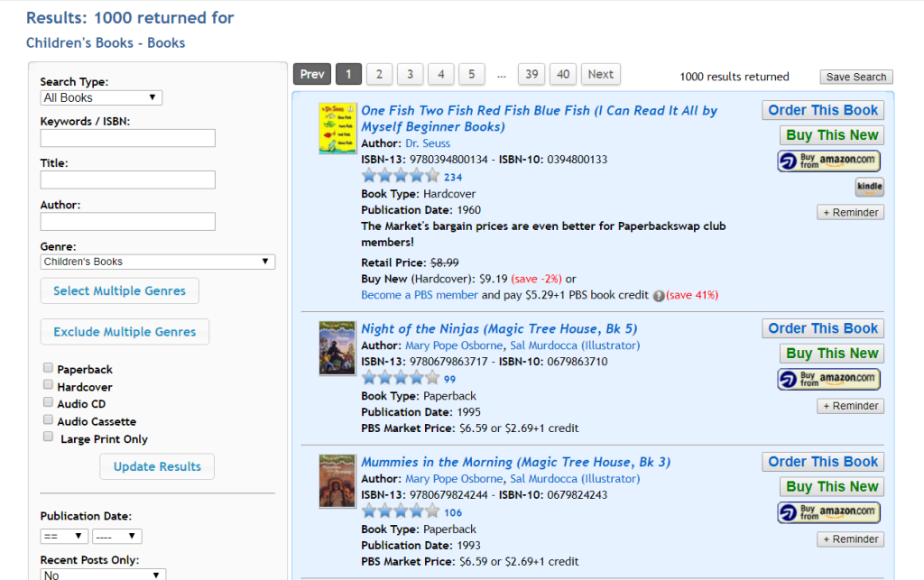The height and width of the screenshot is (580, 924).
Task: Open the 234 ratings count link
Action: (x=453, y=177)
